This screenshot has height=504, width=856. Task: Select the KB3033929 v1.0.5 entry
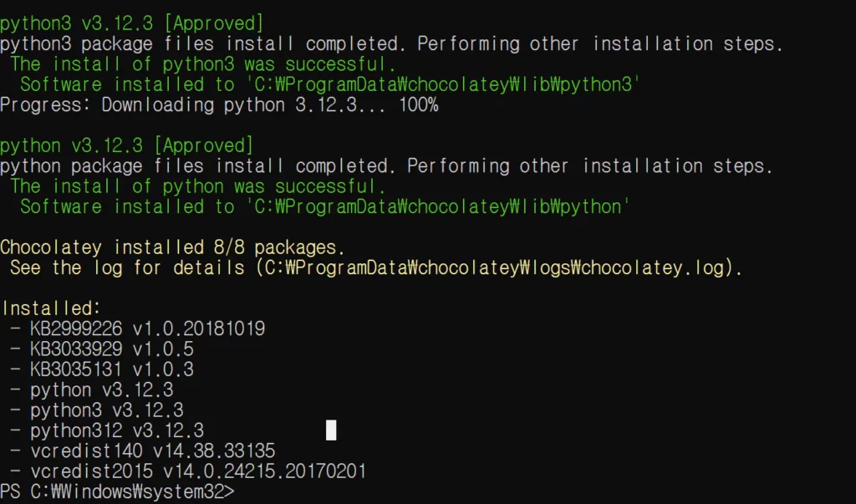click(x=102, y=349)
